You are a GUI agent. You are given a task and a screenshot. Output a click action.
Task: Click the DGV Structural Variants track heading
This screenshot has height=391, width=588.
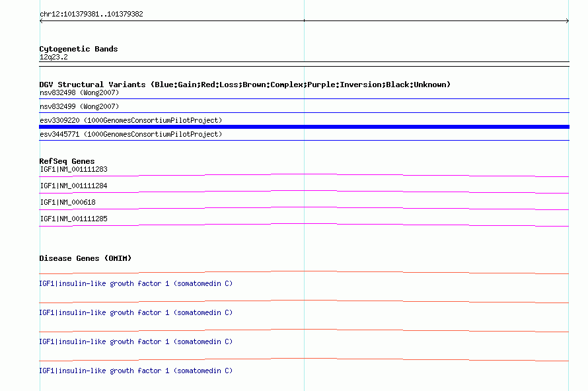coord(245,85)
